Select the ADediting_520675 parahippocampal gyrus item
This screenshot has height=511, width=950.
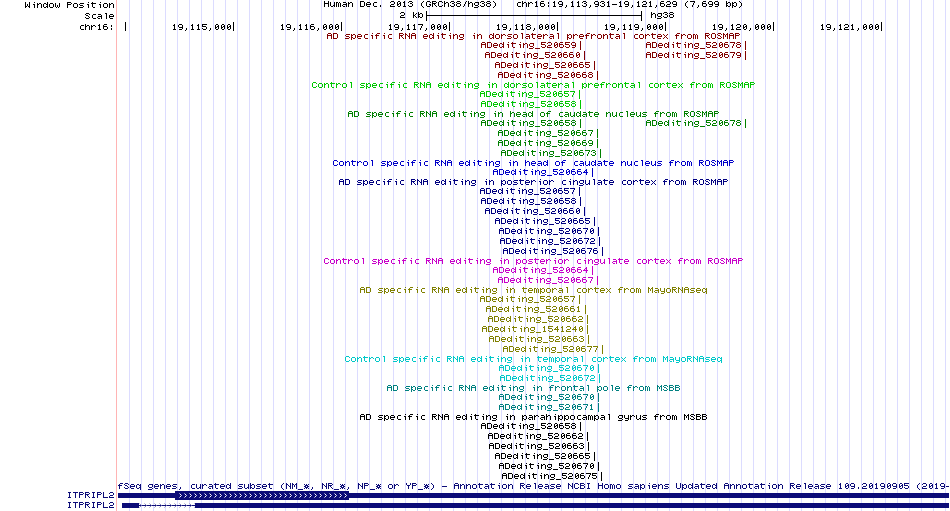point(550,476)
